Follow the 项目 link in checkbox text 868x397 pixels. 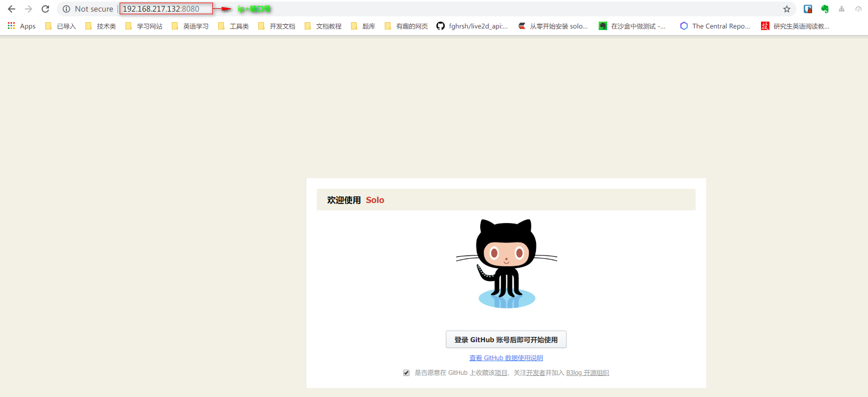(x=501, y=373)
